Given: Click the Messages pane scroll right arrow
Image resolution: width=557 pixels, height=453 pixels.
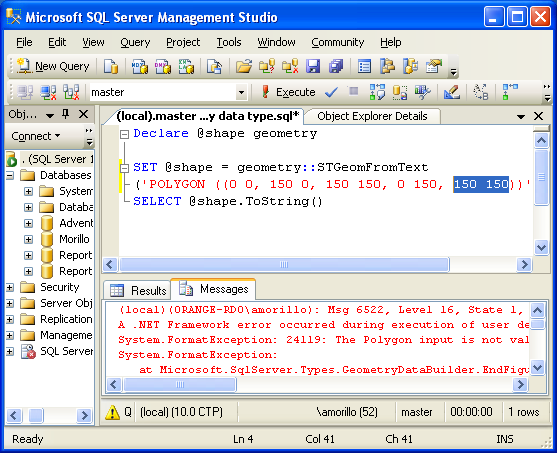Looking at the screenshot, I should coord(521,384).
